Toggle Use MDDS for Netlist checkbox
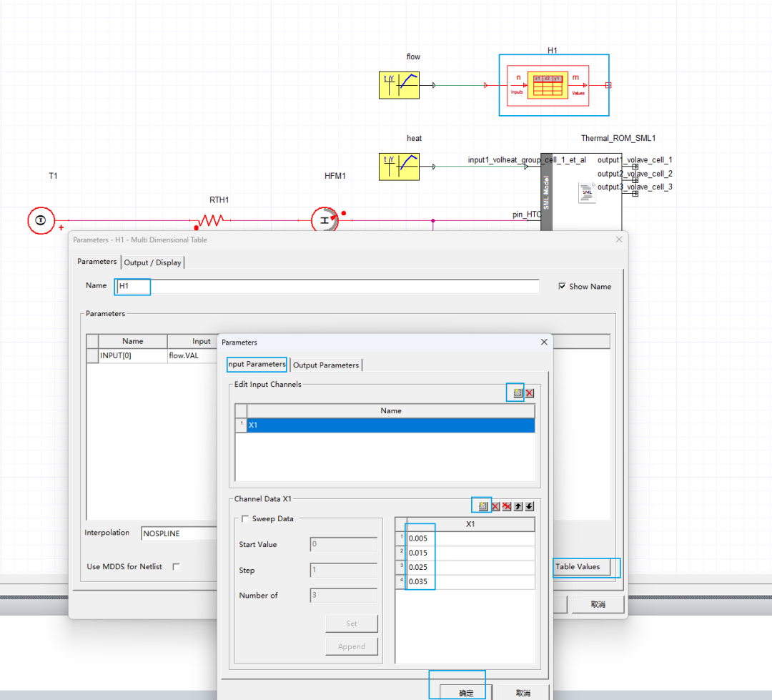Image resolution: width=772 pixels, height=700 pixels. click(176, 567)
